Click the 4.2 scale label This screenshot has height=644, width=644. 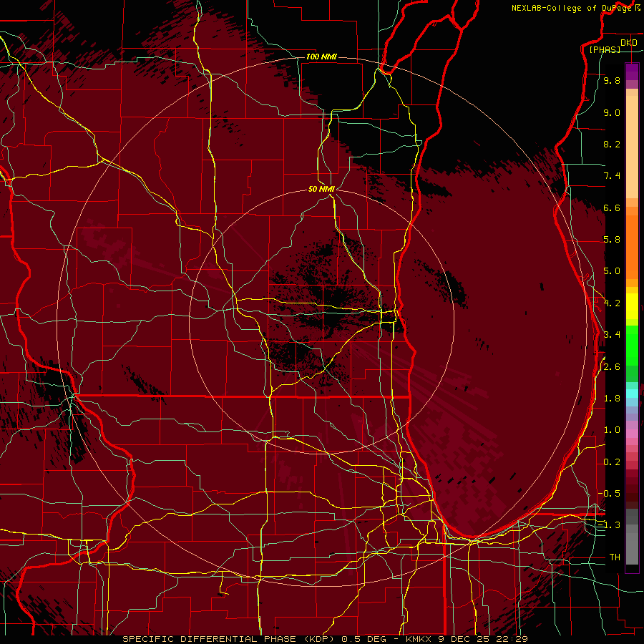click(612, 303)
